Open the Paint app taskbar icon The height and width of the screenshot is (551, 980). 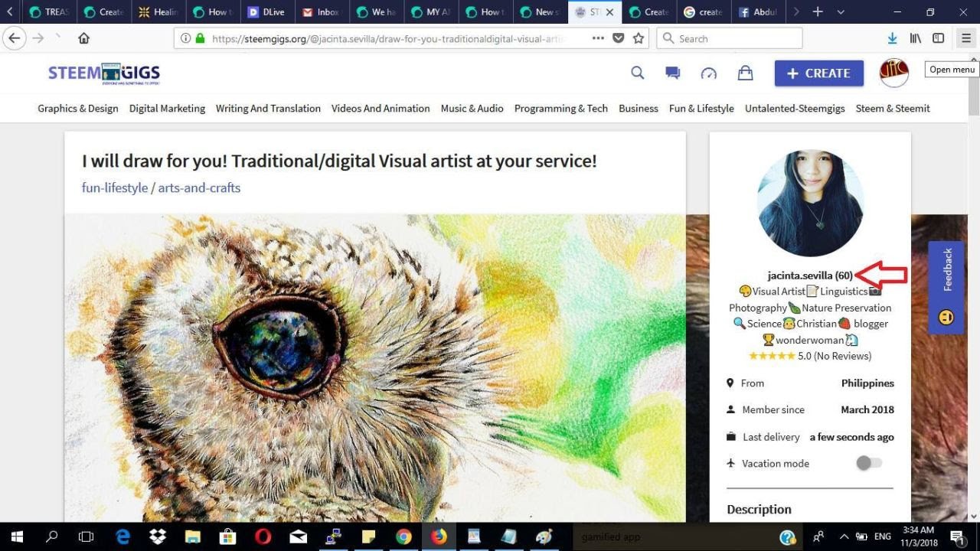pos(544,536)
